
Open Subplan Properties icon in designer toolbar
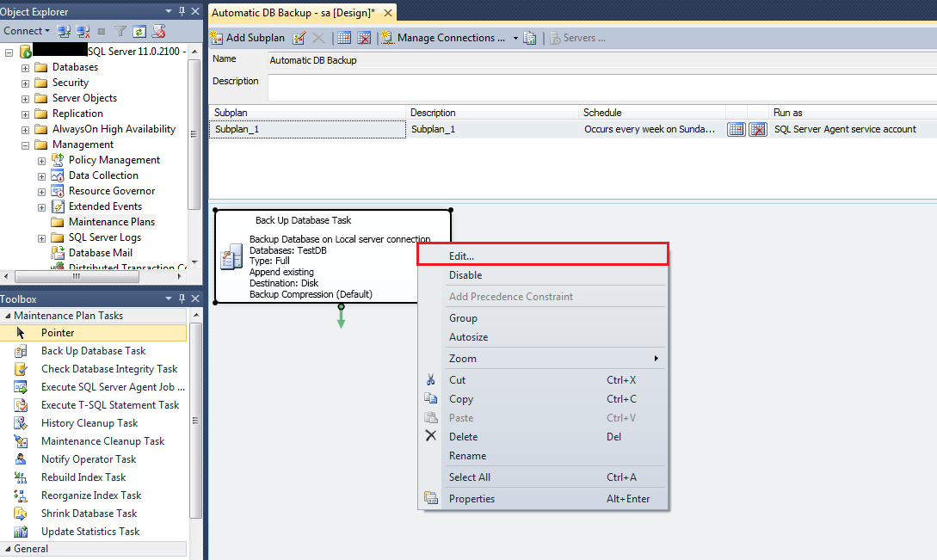pyautogui.click(x=299, y=38)
